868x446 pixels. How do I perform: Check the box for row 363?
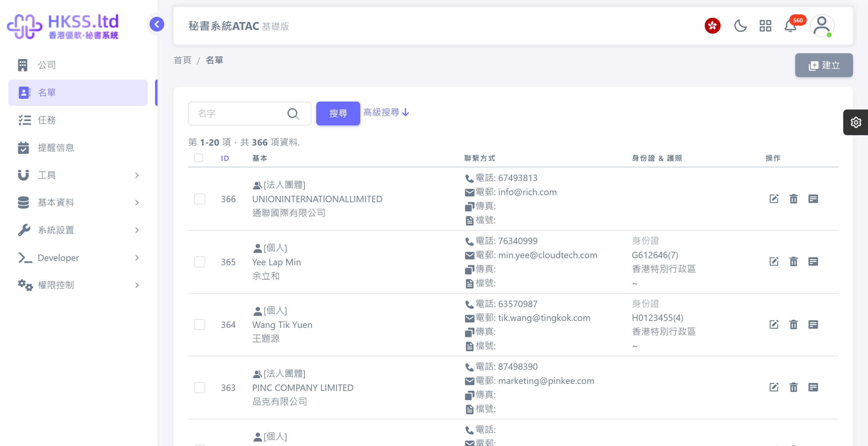click(x=199, y=388)
